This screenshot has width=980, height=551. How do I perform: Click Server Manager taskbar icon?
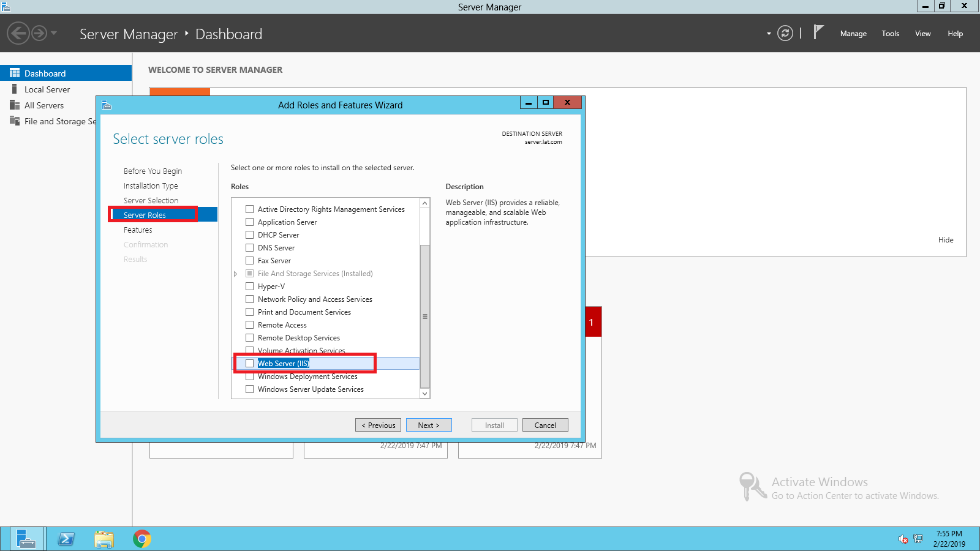26,539
